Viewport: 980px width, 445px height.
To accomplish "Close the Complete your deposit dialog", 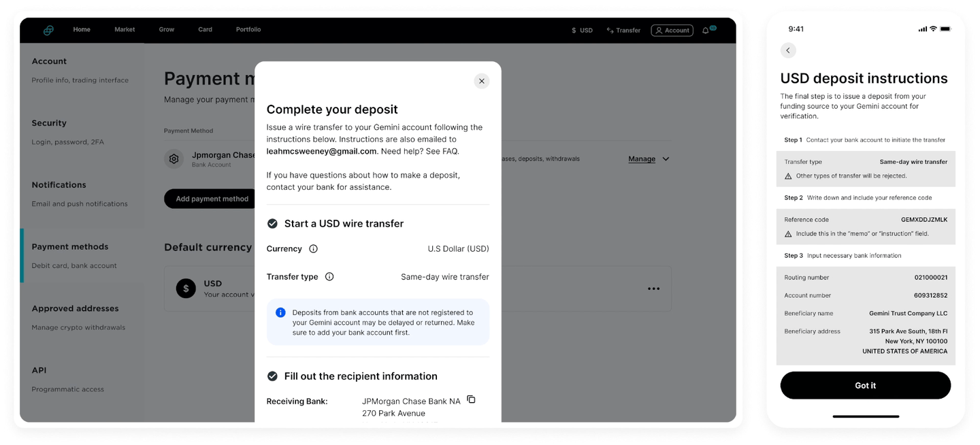I will click(482, 81).
